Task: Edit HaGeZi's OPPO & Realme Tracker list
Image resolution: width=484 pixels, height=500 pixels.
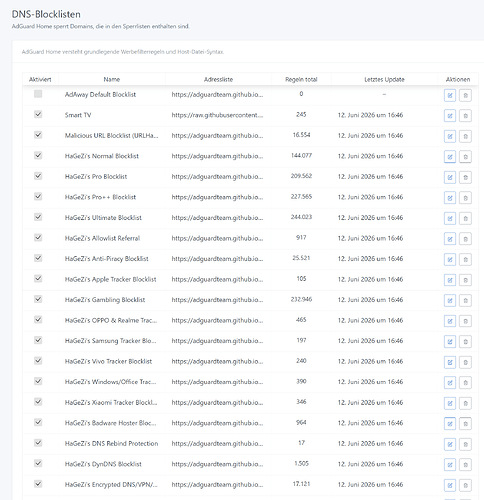Action: click(450, 321)
